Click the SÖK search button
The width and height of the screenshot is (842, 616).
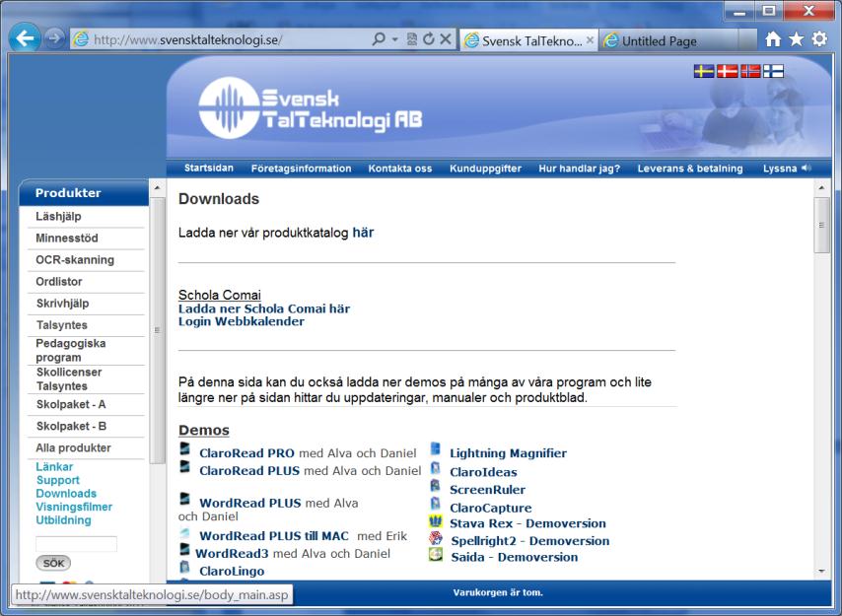pos(53,563)
